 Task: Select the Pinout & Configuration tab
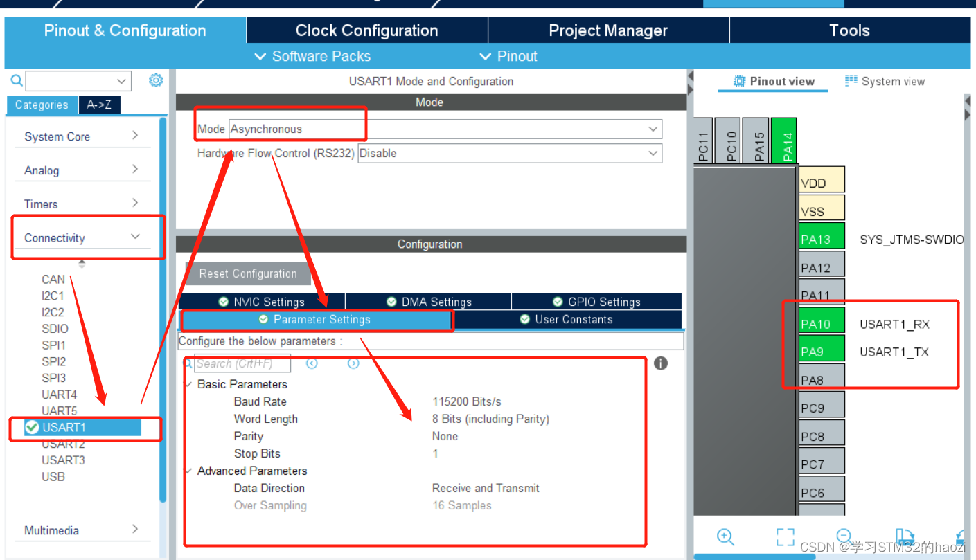[x=125, y=30]
